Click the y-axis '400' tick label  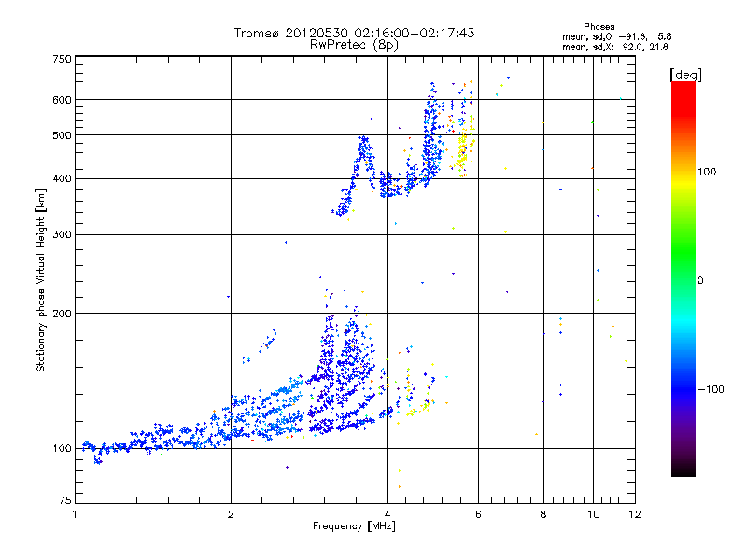(63, 179)
